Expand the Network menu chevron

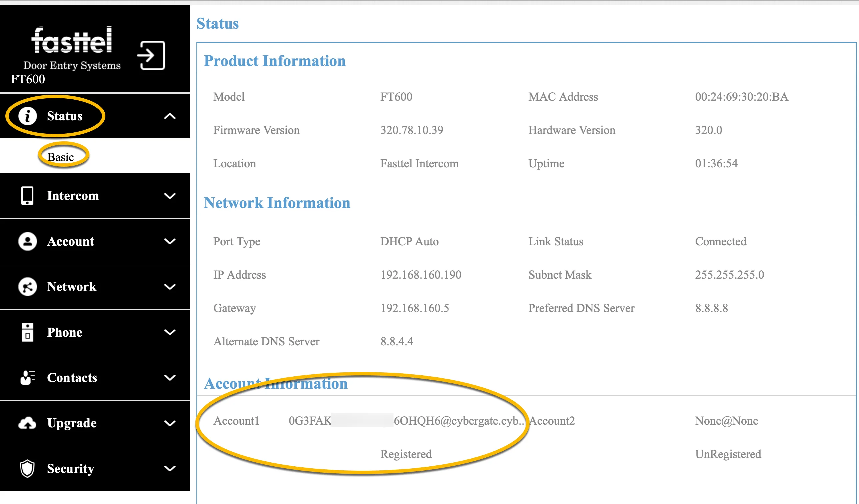coord(170,287)
